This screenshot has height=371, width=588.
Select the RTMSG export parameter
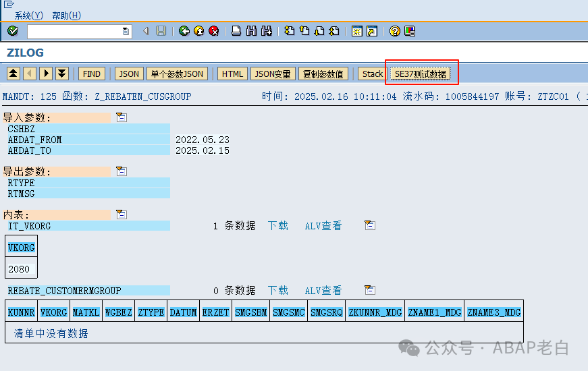click(88, 194)
